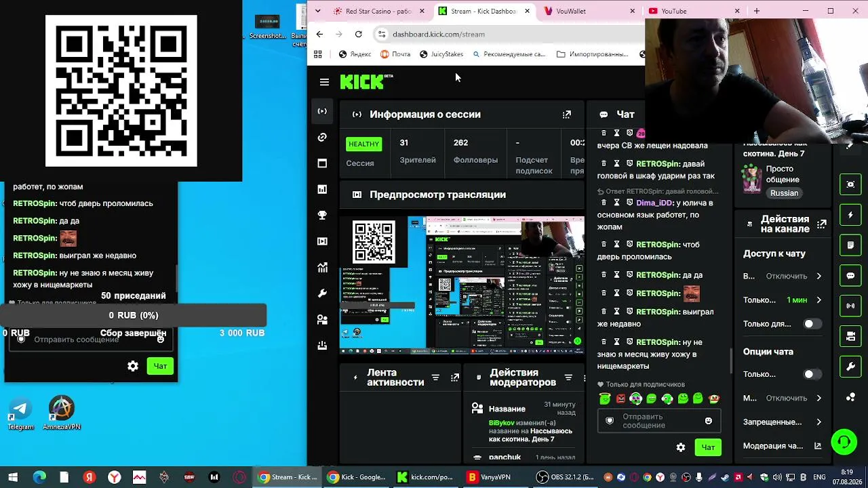Delete the RETROSpin message "да да"
The height and width of the screenshot is (488, 868).
pyautogui.click(x=604, y=275)
